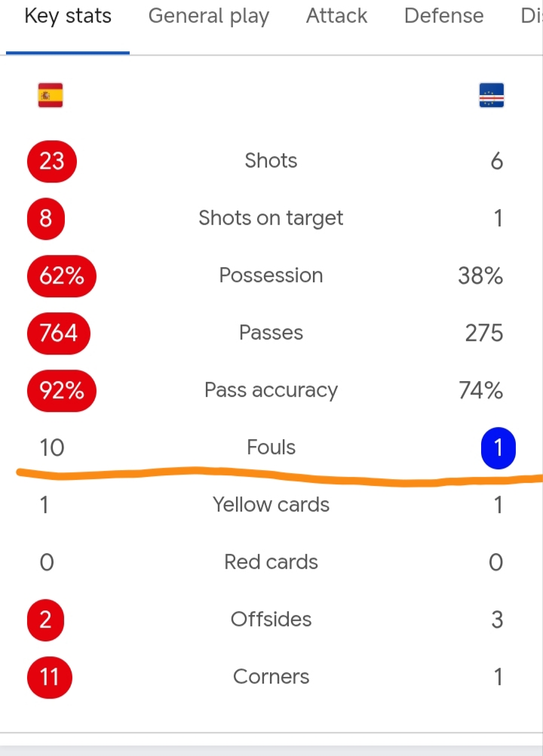The width and height of the screenshot is (543, 756).
Task: Click the 92% pass accuracy badge
Action: (x=62, y=391)
